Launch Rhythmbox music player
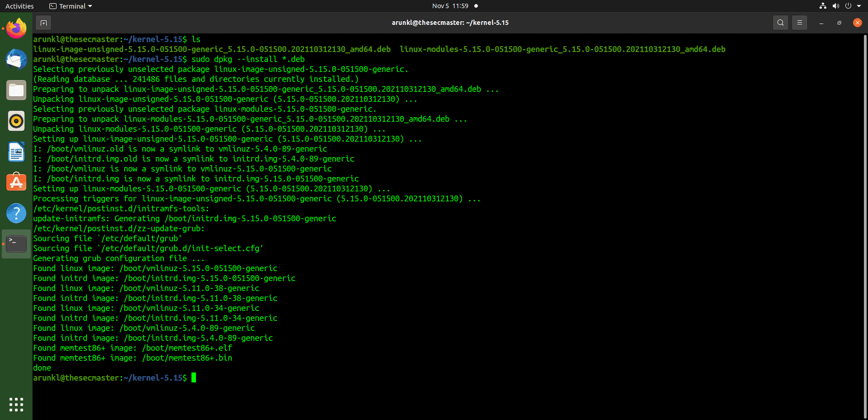The width and height of the screenshot is (868, 420). (16, 121)
